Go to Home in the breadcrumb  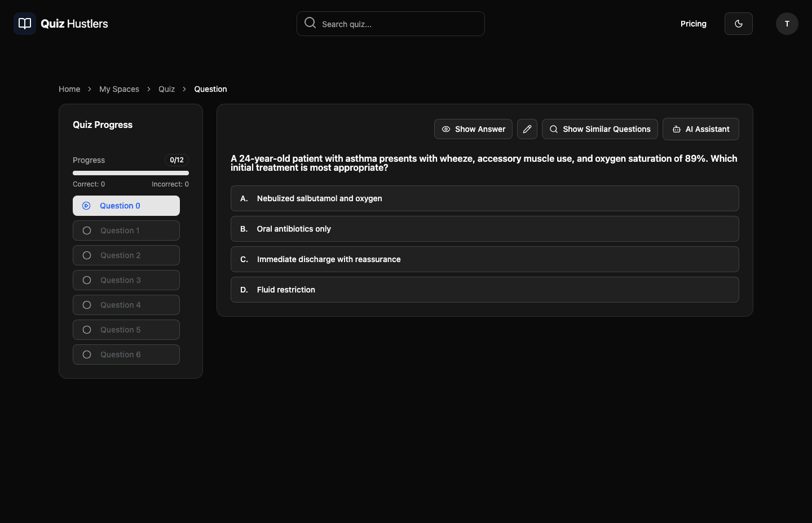pyautogui.click(x=69, y=89)
